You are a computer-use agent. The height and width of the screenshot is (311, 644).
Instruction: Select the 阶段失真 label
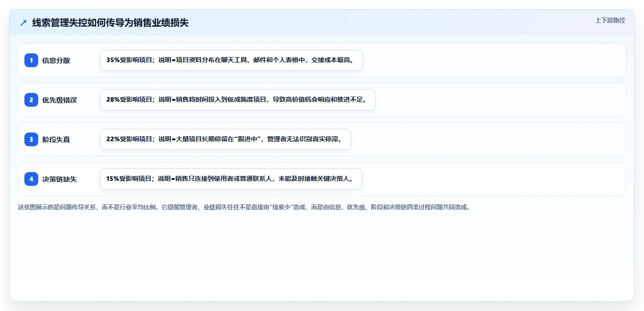(56, 139)
